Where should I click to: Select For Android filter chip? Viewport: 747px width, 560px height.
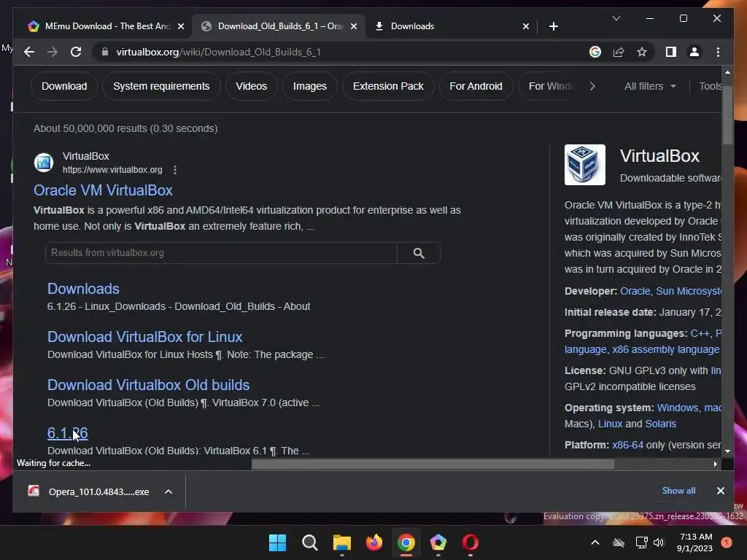tap(476, 86)
